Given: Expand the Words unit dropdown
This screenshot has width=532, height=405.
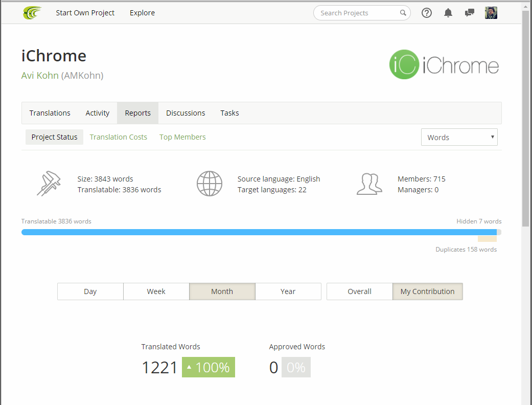Looking at the screenshot, I should pos(459,137).
